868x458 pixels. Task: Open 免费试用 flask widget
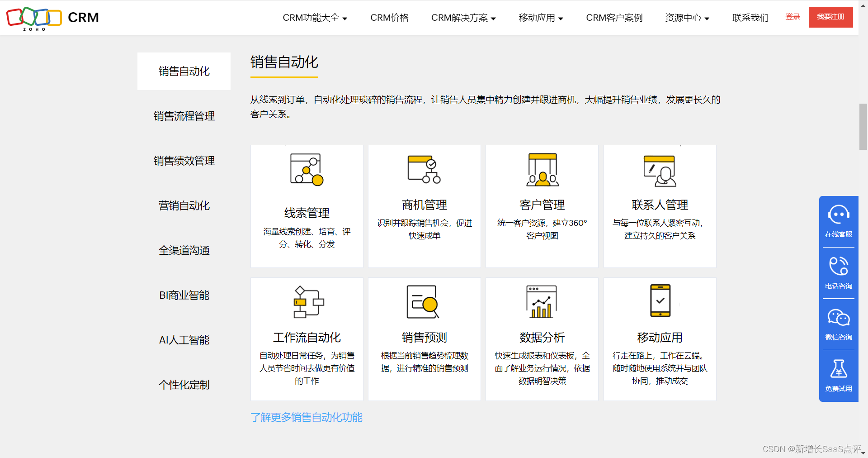839,376
